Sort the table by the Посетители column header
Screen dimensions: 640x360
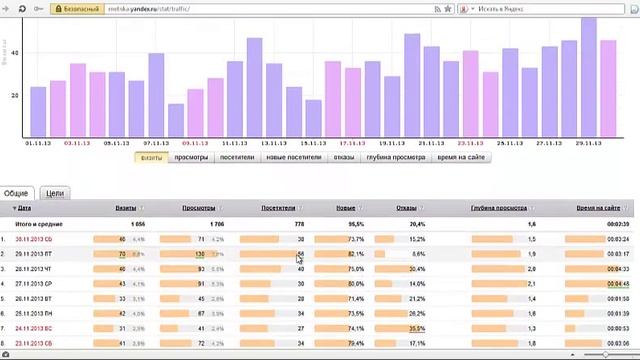pos(278,208)
